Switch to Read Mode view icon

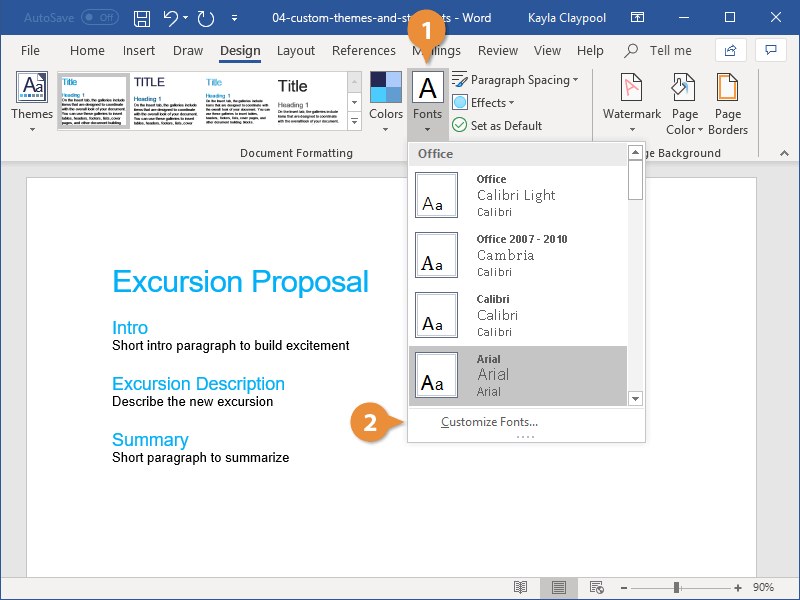click(x=520, y=587)
